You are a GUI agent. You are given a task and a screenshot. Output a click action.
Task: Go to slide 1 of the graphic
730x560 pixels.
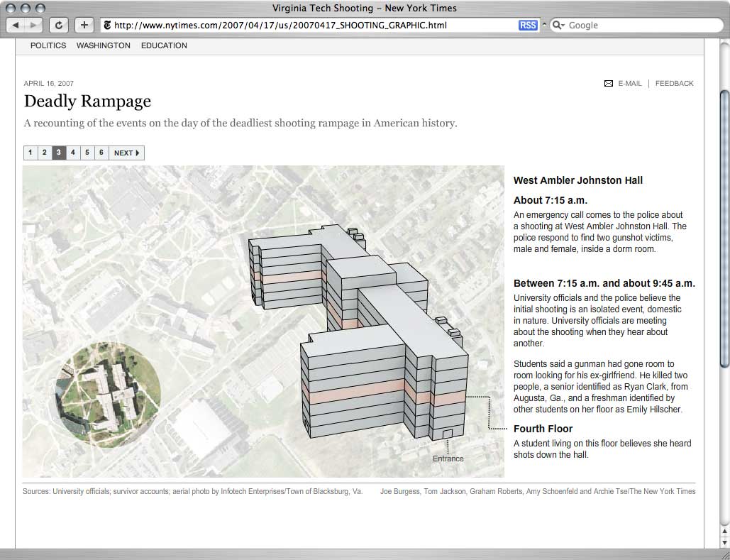click(x=31, y=153)
